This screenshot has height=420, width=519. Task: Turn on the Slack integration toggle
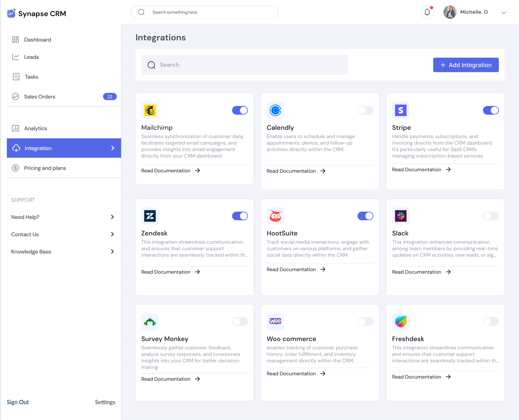pyautogui.click(x=491, y=216)
